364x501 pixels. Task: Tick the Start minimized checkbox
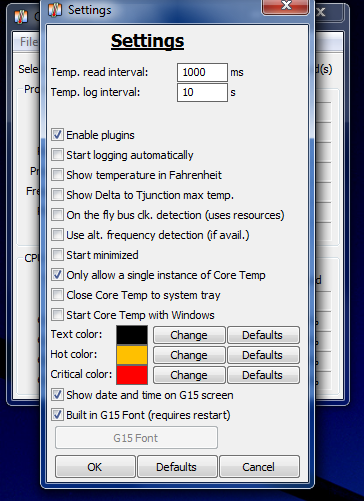[x=57, y=255]
